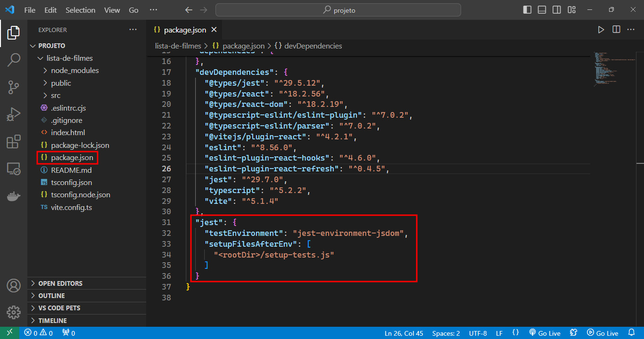The height and width of the screenshot is (339, 644).
Task: Open the Accounts menu
Action: (x=14, y=285)
